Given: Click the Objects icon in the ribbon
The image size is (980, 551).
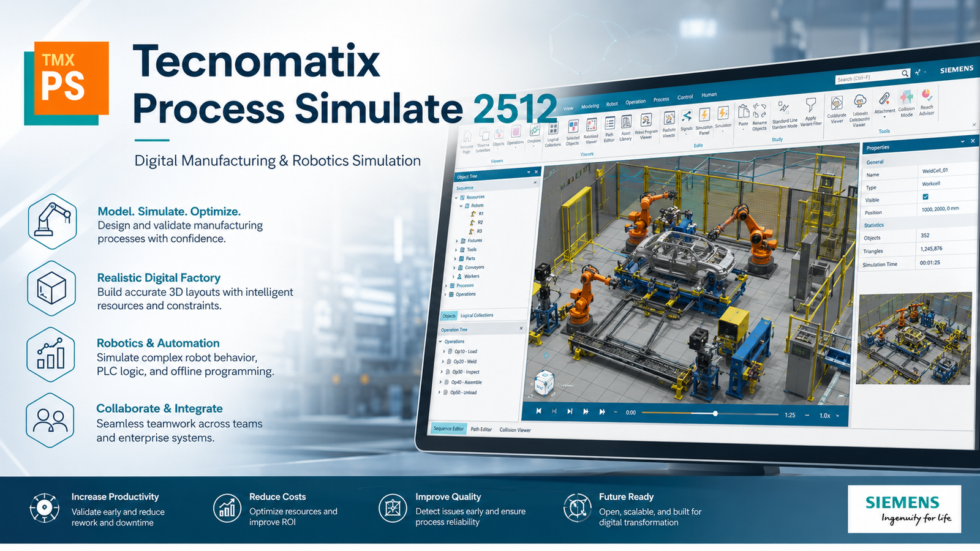Looking at the screenshot, I should 499,133.
